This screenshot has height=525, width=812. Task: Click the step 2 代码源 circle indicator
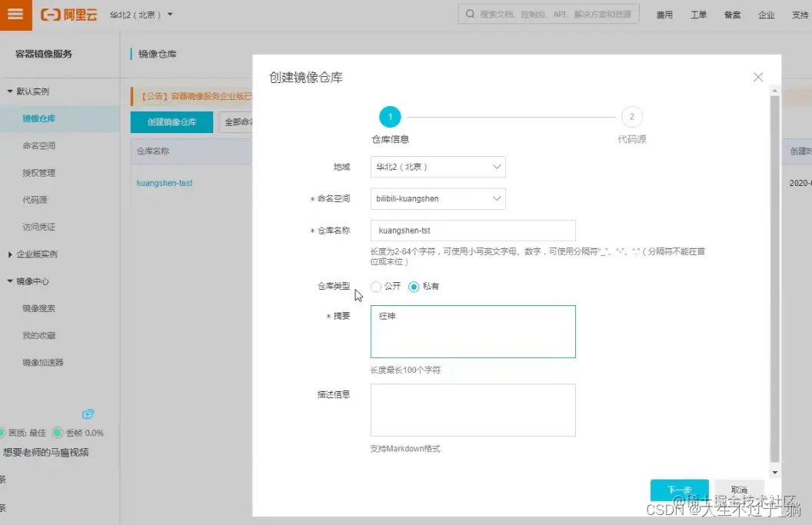631,116
